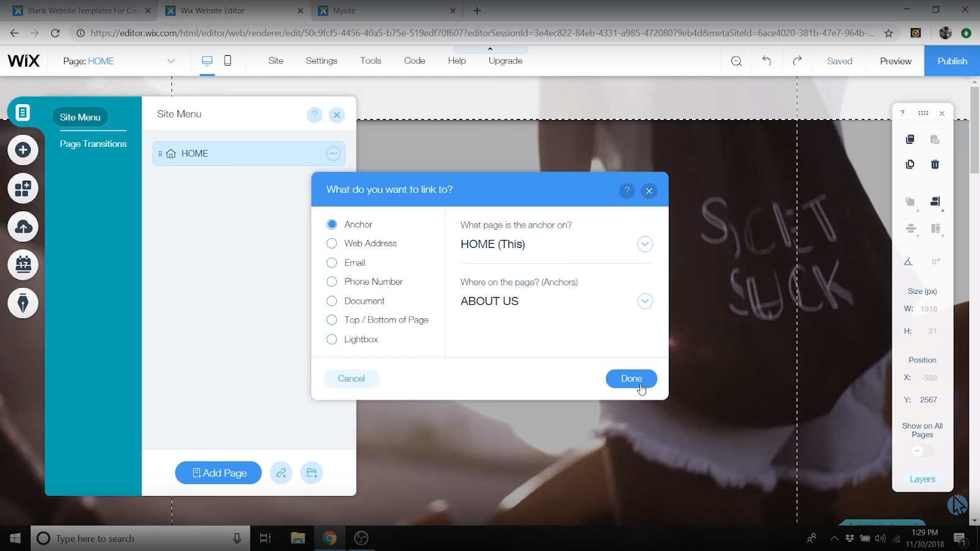Click the Preview button

tap(895, 61)
